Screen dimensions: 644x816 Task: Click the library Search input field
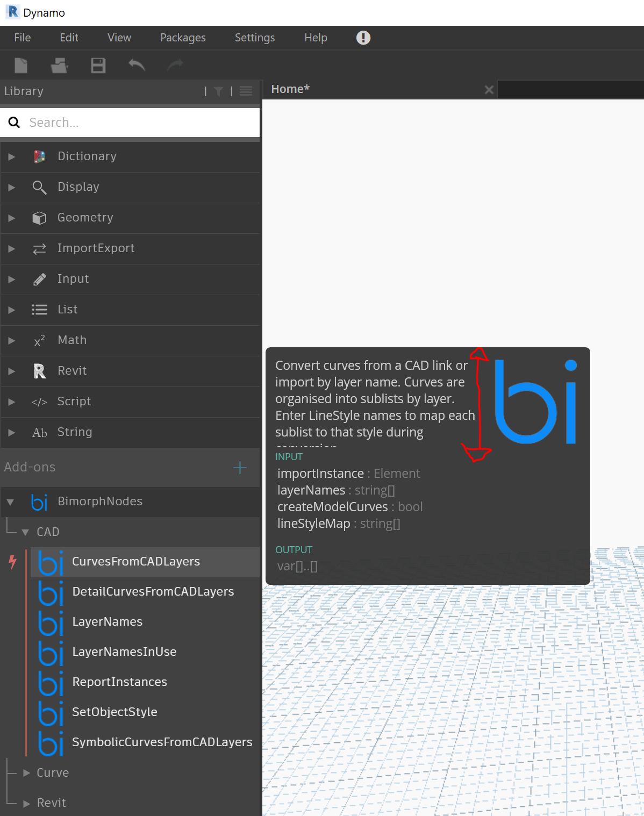coord(130,123)
